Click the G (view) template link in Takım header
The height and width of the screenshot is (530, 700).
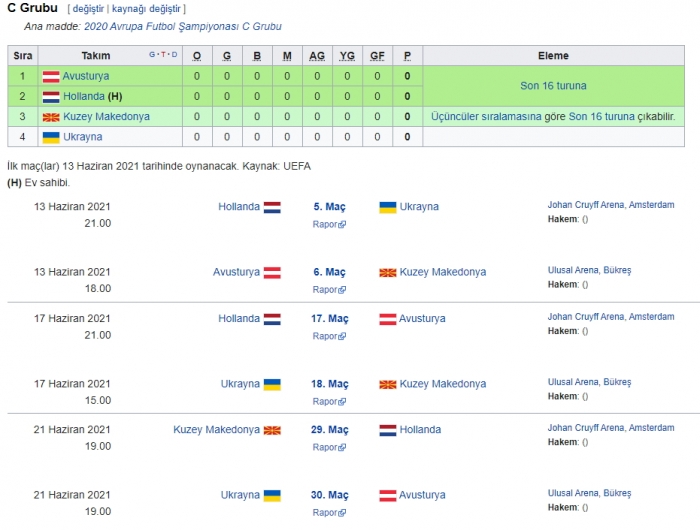[152, 55]
